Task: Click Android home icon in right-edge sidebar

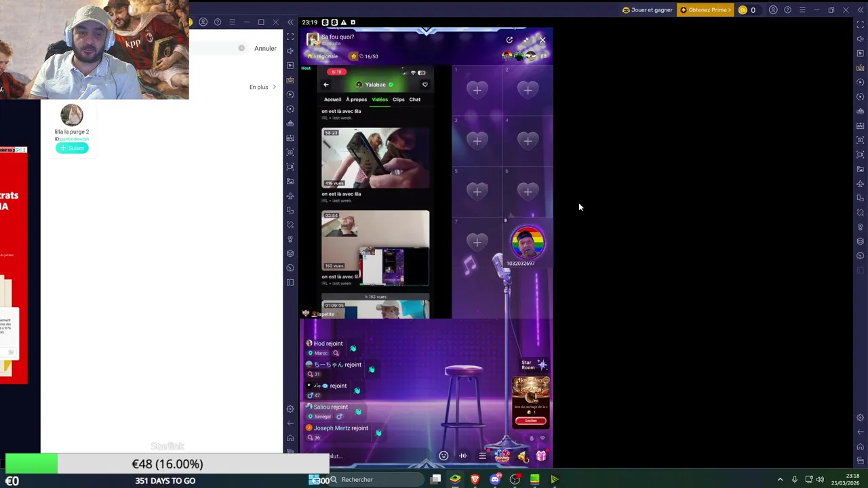Action: (x=861, y=447)
